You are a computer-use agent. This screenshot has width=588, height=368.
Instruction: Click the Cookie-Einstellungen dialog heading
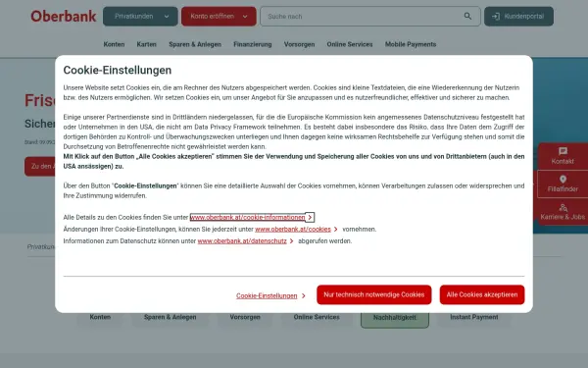(118, 71)
